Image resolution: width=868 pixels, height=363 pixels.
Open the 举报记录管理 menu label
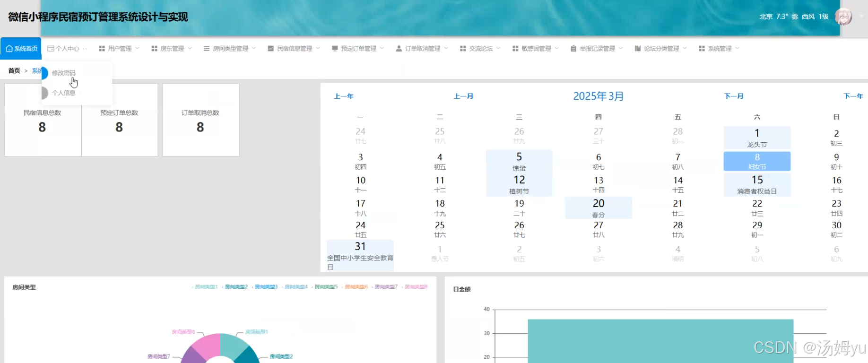pos(598,49)
